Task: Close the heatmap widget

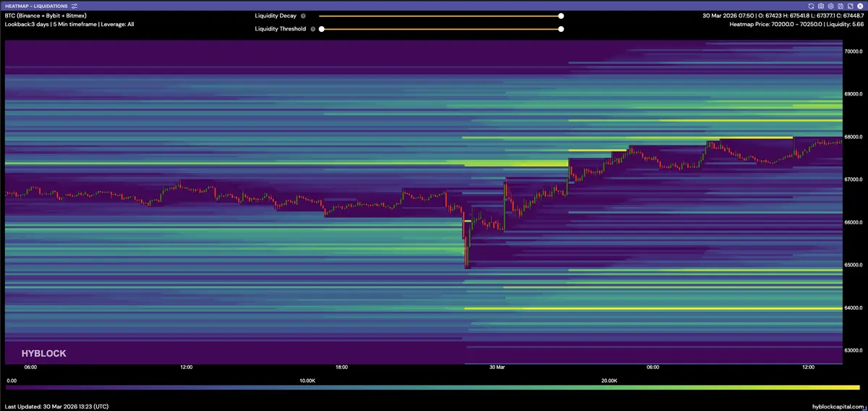Action: 859,6
